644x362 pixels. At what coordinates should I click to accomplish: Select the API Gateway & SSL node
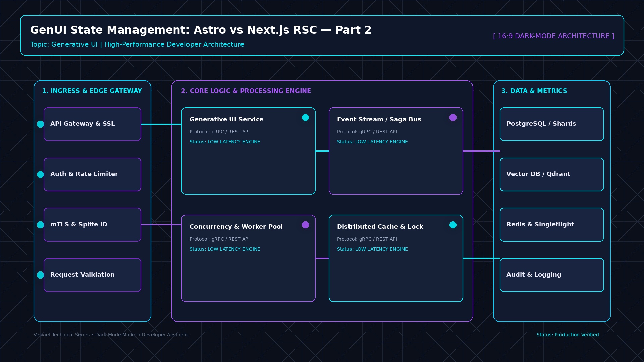tap(92, 124)
